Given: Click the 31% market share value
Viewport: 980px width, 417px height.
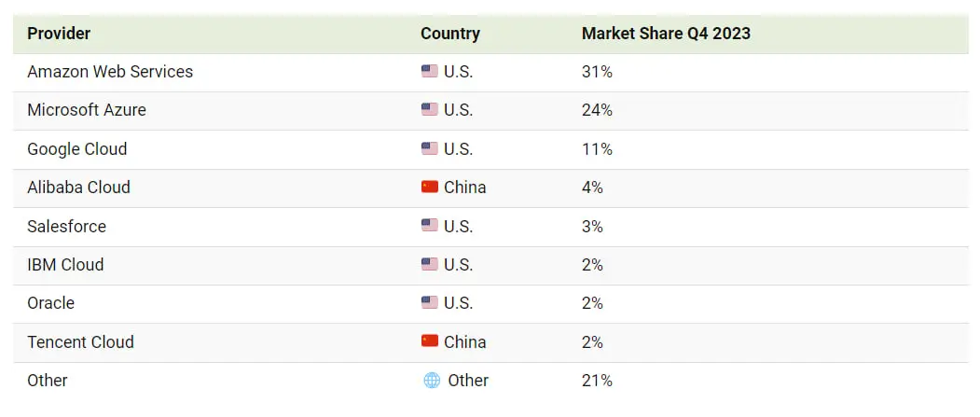Looking at the screenshot, I should (x=597, y=72).
